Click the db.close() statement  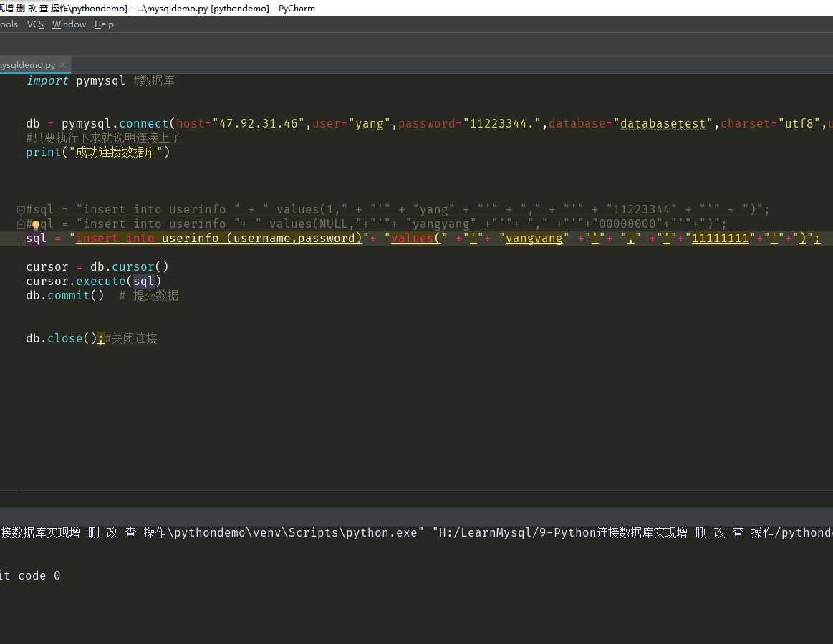click(62, 339)
